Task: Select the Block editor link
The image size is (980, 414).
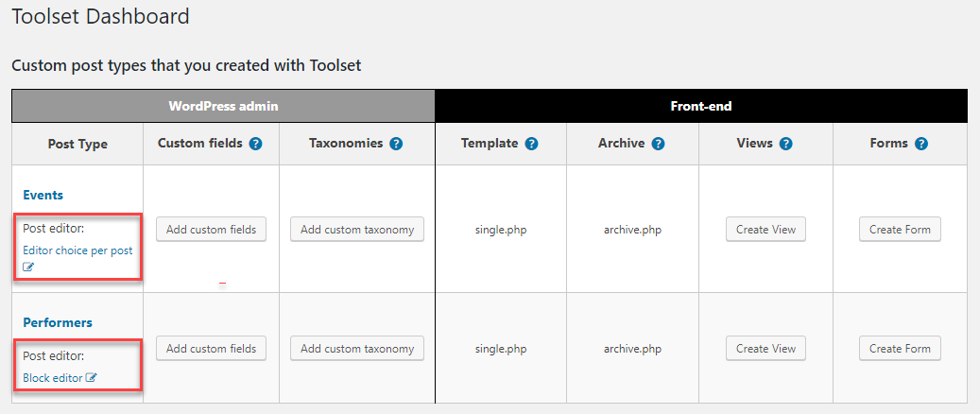Action: [53, 378]
